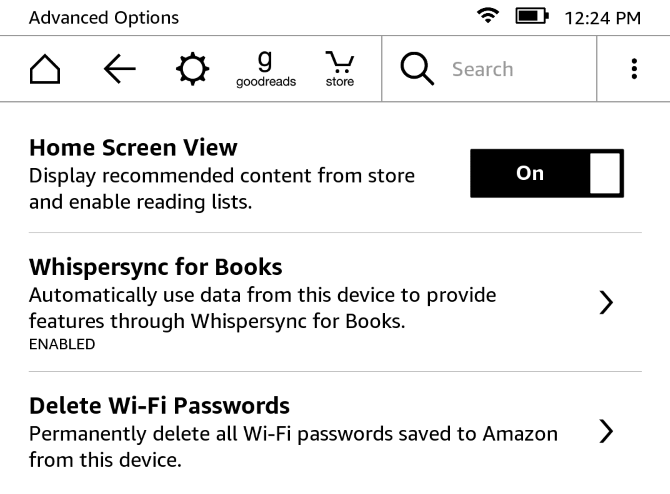Tap the Home Screen View heading
The width and height of the screenshot is (670, 494).
pyautogui.click(x=133, y=148)
